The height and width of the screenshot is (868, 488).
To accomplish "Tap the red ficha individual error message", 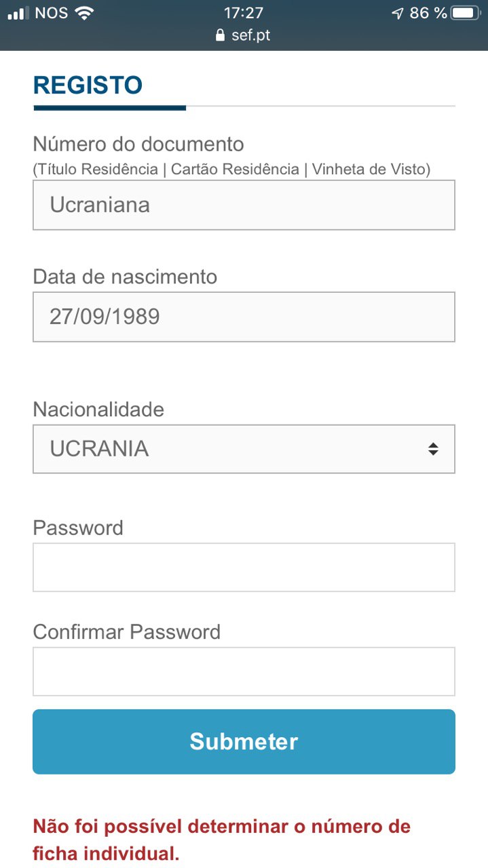I will 221,840.
